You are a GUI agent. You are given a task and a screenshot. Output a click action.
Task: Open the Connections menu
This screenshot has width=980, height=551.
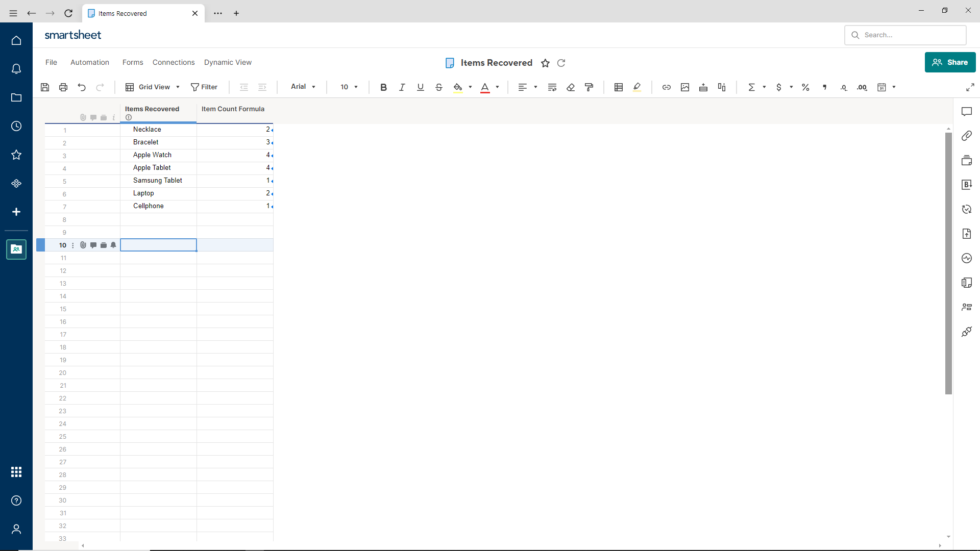174,62
